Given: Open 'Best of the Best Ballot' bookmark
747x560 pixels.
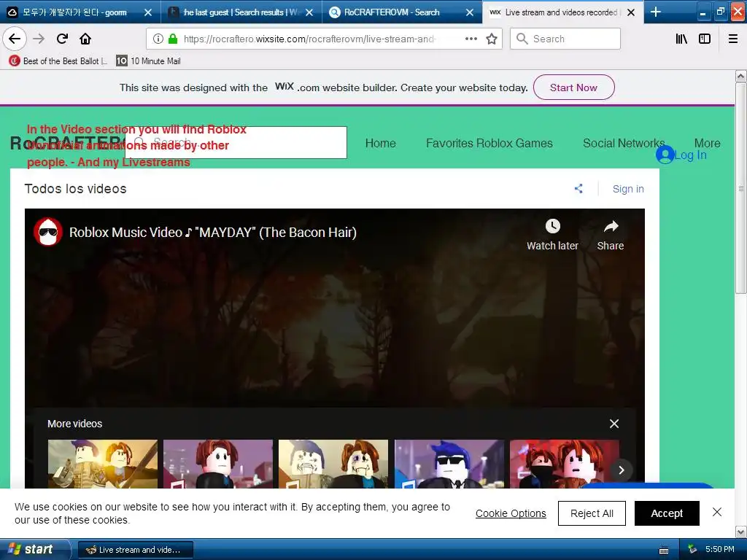Looking at the screenshot, I should tap(58, 61).
